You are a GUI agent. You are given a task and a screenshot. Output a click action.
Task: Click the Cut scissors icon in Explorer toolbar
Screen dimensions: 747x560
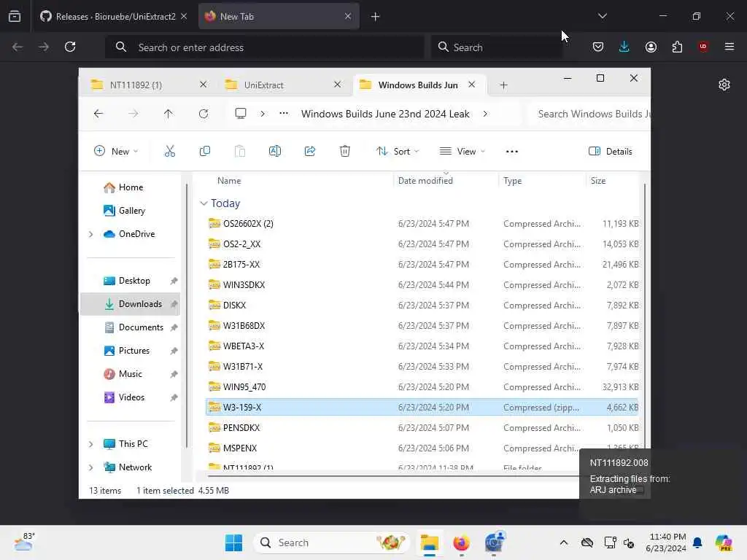coord(169,152)
